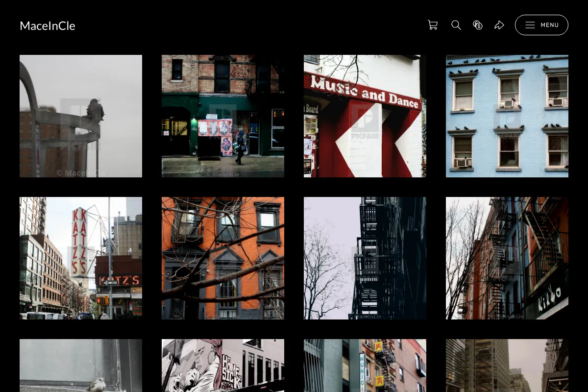
Task: Select the Music and Dance sign photo
Action: [365, 116]
